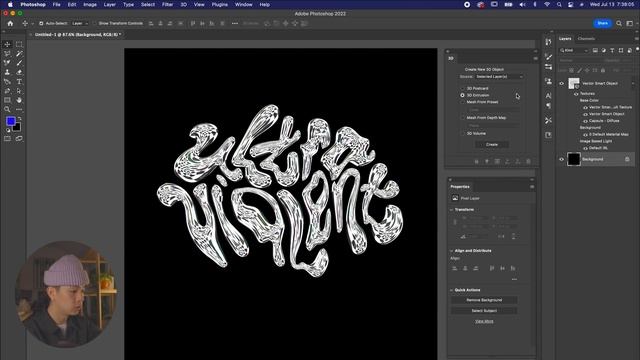This screenshot has width=640, height=360.
Task: Select the Mesh From Preset option
Action: pyautogui.click(x=462, y=102)
